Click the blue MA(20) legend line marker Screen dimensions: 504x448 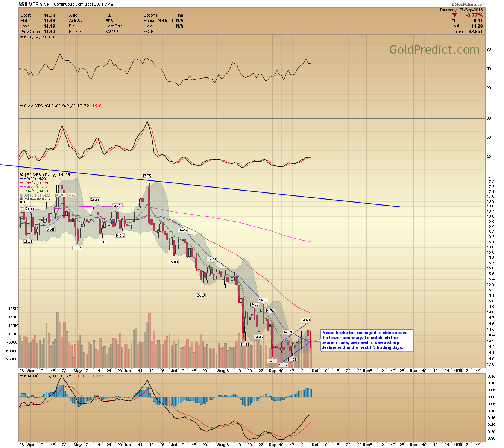(x=21, y=179)
